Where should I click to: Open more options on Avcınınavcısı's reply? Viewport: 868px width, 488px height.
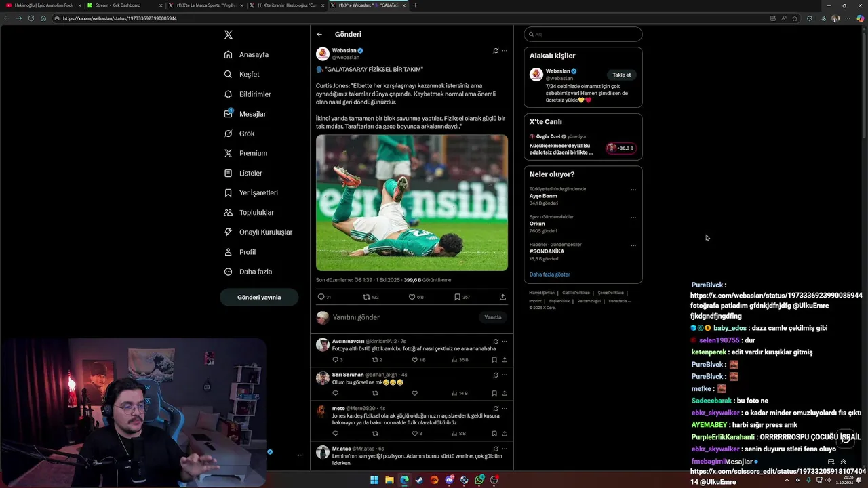(505, 341)
